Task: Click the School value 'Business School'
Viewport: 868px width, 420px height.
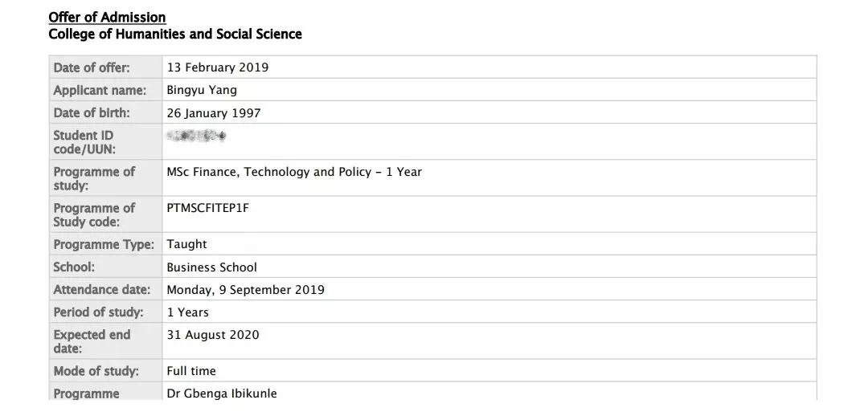Action: click(212, 267)
